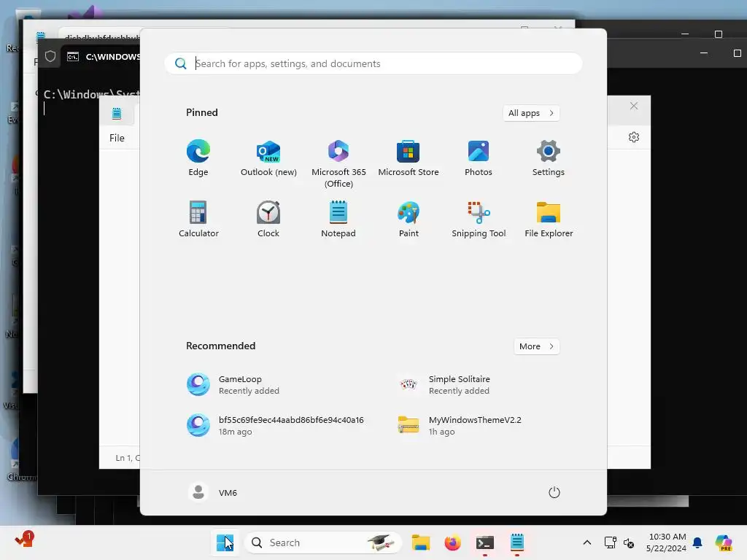Open Edge from pinned apps
This screenshot has height=560, width=747.
[198, 158]
